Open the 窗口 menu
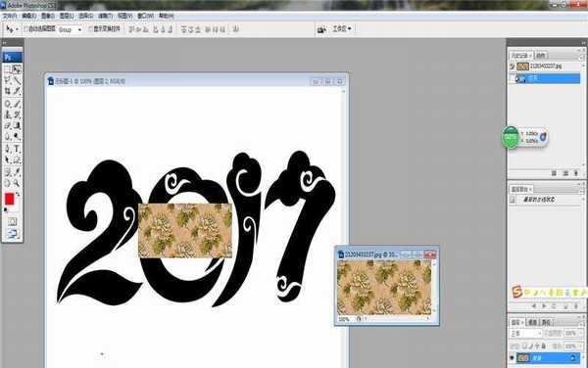 pos(145,16)
